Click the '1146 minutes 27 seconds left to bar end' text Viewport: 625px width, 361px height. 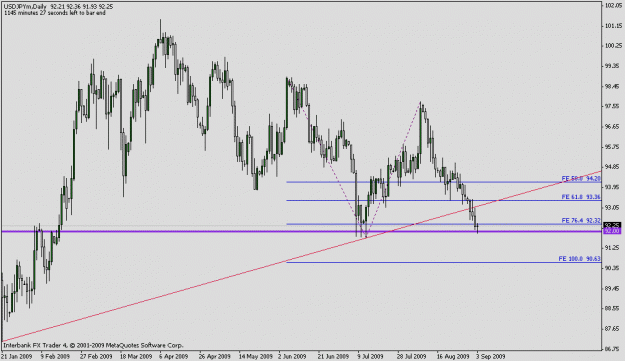pyautogui.click(x=55, y=13)
